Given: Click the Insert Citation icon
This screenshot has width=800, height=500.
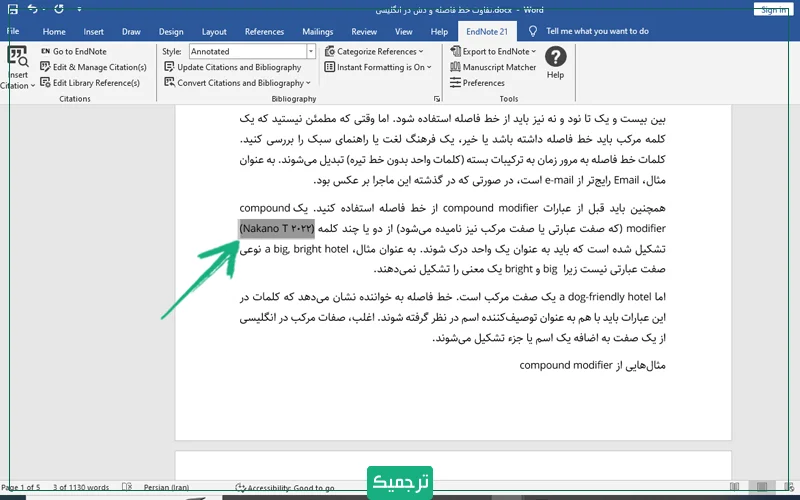Looking at the screenshot, I should click(17, 57).
